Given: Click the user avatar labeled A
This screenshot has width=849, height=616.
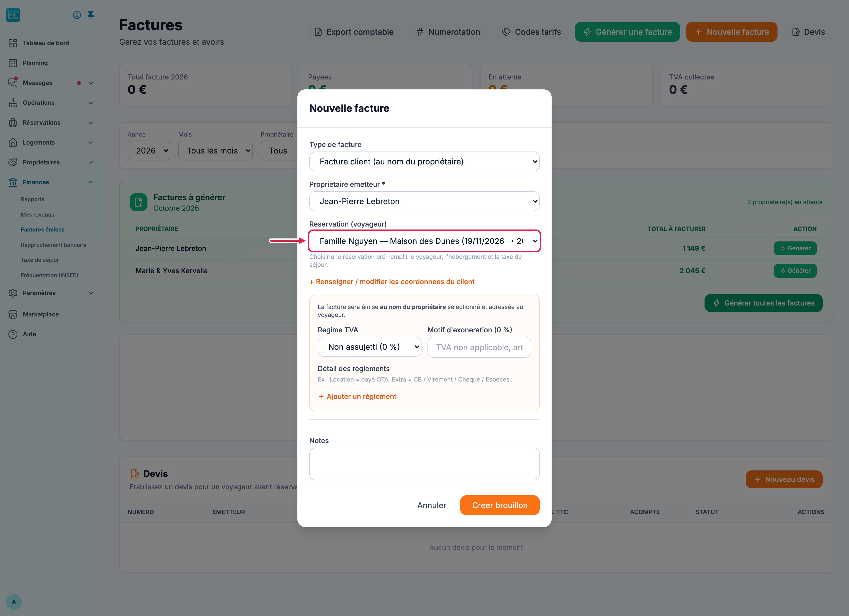Looking at the screenshot, I should 14,602.
